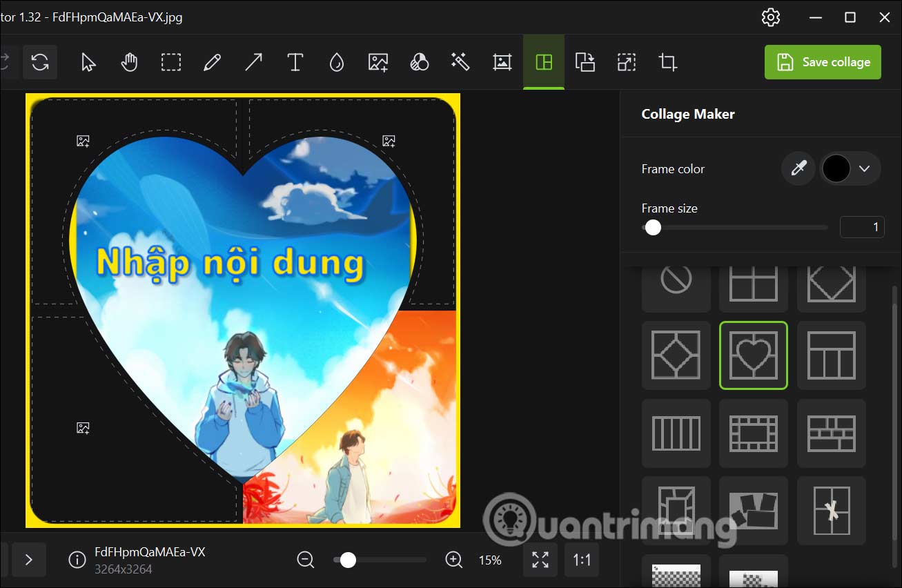Open the Crop tool

[667, 62]
